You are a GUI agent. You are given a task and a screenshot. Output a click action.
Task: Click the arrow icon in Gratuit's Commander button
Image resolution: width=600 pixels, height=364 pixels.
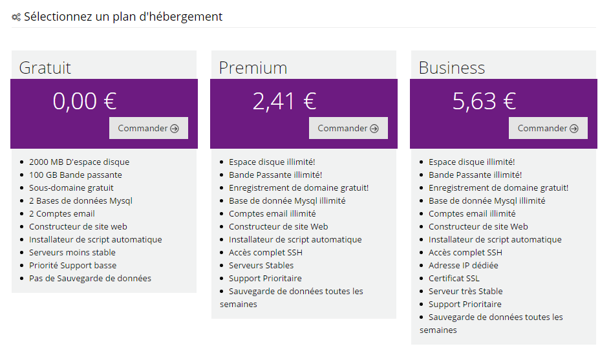(x=175, y=129)
